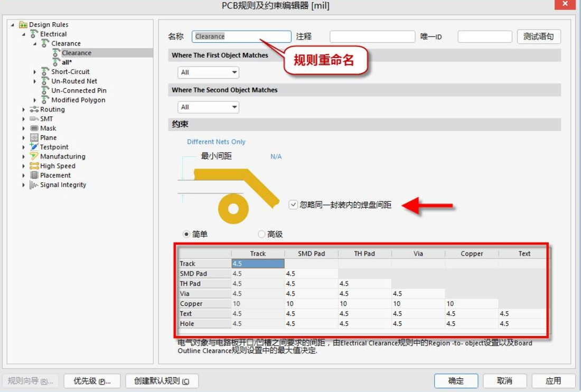
Task: Expand the Mask tree node
Action: 24,128
